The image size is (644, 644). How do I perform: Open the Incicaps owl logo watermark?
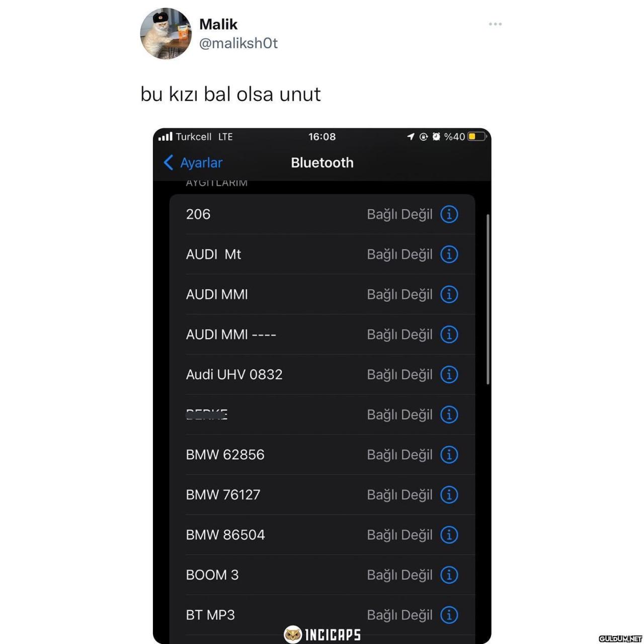pos(323,634)
